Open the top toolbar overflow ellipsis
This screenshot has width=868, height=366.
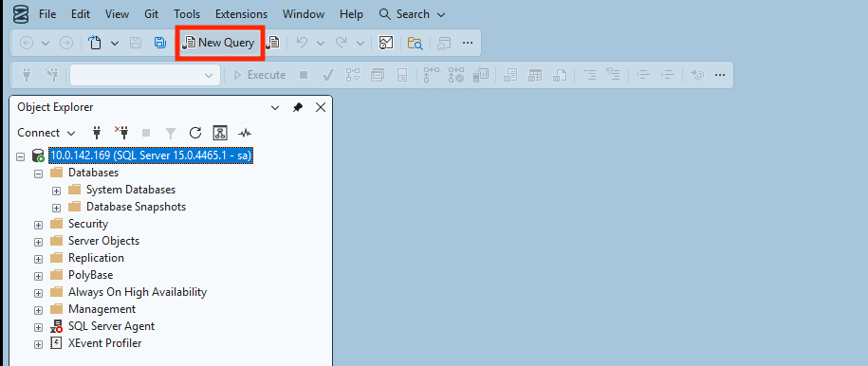click(468, 44)
